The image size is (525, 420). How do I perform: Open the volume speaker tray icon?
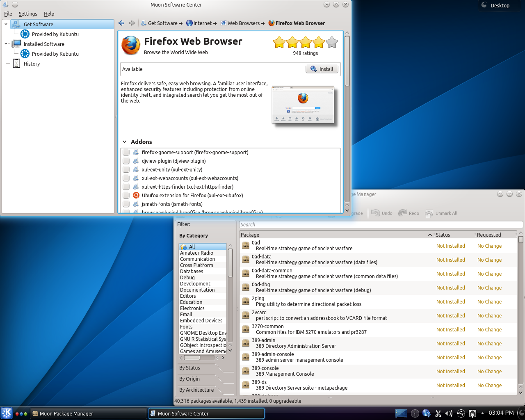pos(449,413)
